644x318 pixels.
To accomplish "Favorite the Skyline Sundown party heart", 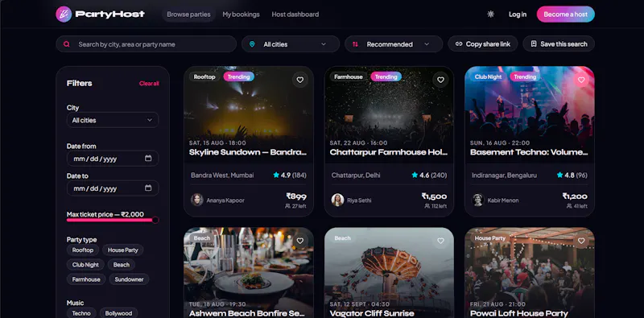I will point(300,80).
